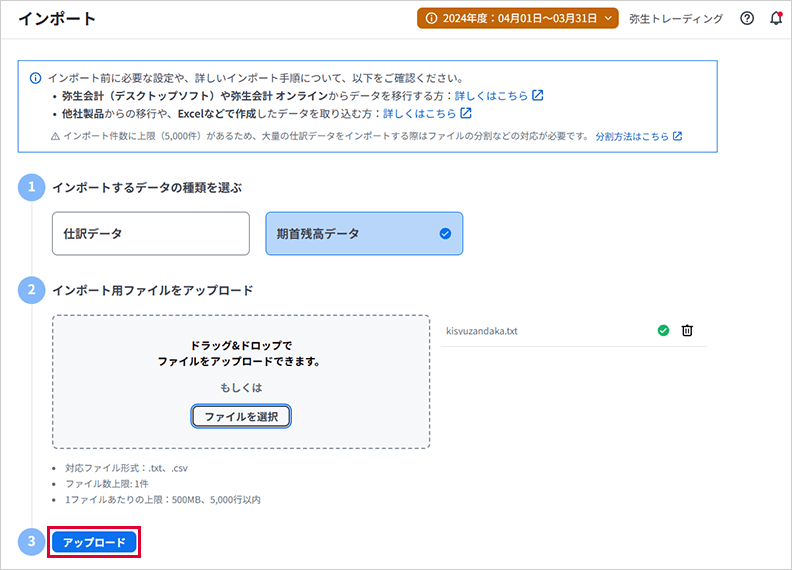Open the notifications bell icon

(776, 19)
